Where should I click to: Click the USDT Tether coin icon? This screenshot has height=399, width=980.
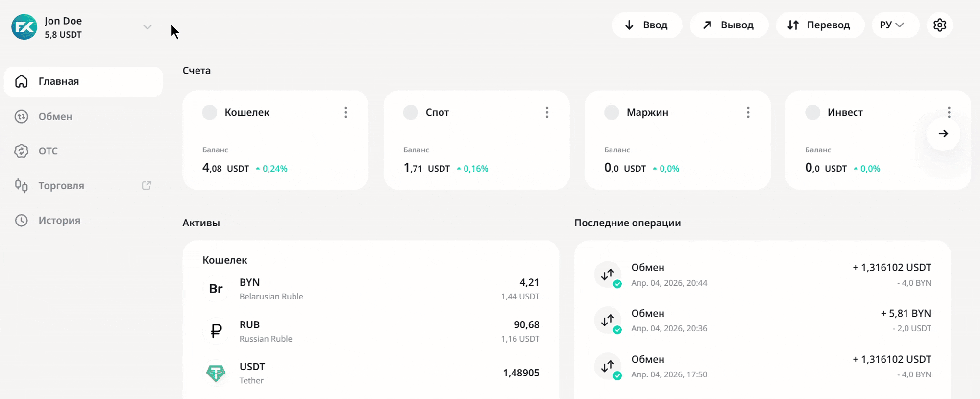click(216, 373)
